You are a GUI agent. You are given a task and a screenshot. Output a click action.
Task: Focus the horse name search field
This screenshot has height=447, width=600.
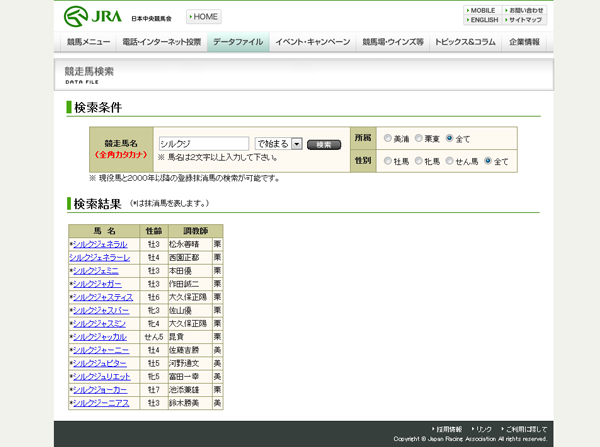(204, 144)
